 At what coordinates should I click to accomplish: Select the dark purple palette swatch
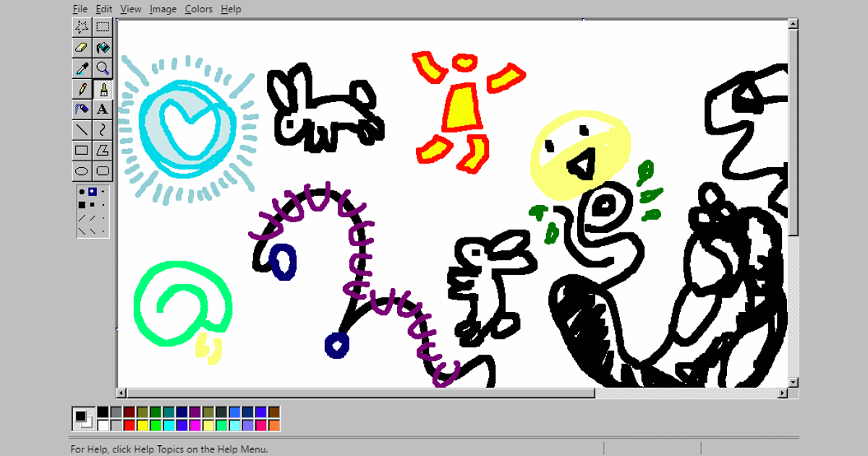[195, 412]
